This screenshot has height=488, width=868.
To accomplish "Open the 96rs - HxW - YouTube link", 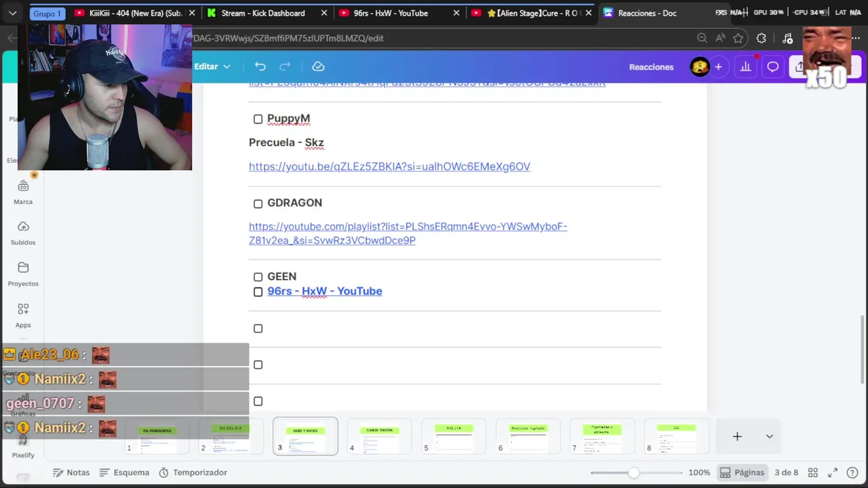I will [x=324, y=291].
